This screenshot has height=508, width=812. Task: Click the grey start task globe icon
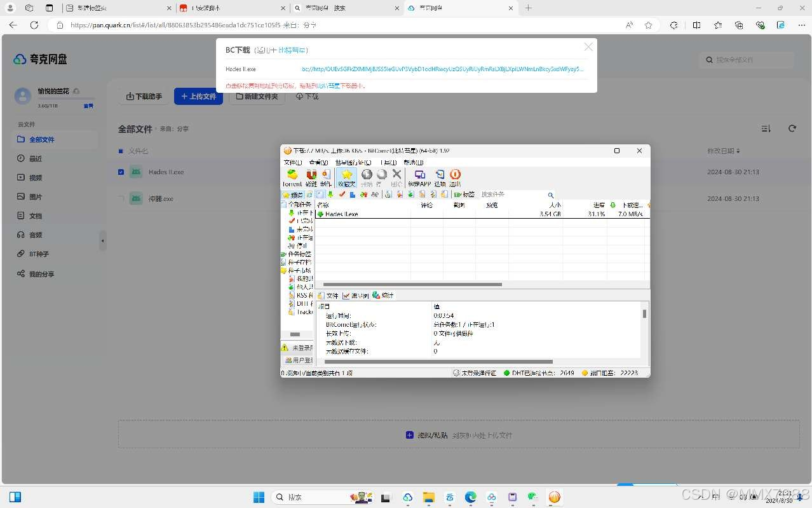pos(367,177)
